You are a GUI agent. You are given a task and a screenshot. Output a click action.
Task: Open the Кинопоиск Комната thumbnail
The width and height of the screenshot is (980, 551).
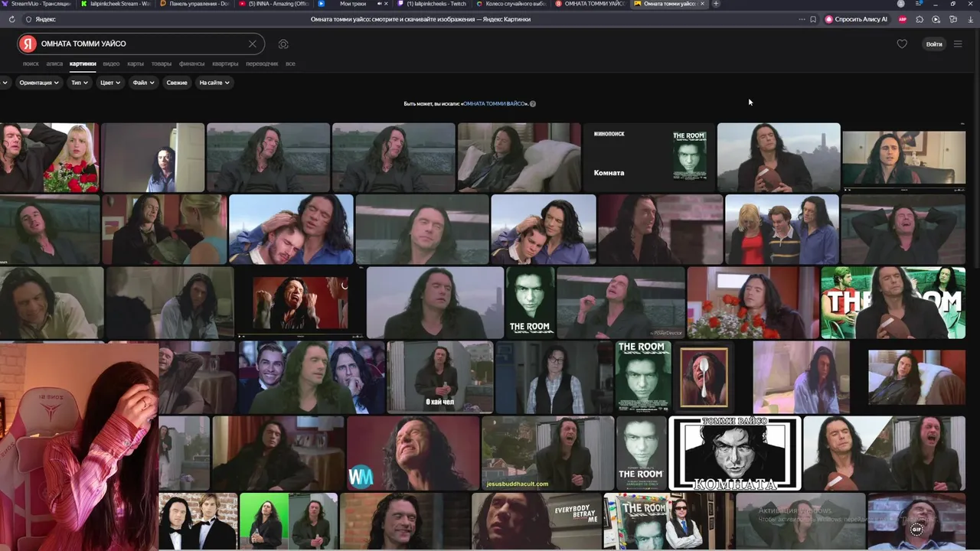click(648, 157)
